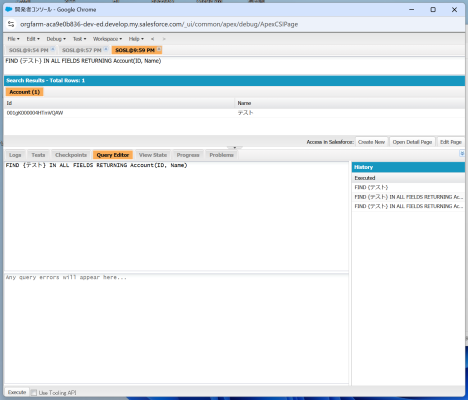Toggle the bottom panel collapse icon
Viewport: 468px width, 400px height.
pos(462,153)
